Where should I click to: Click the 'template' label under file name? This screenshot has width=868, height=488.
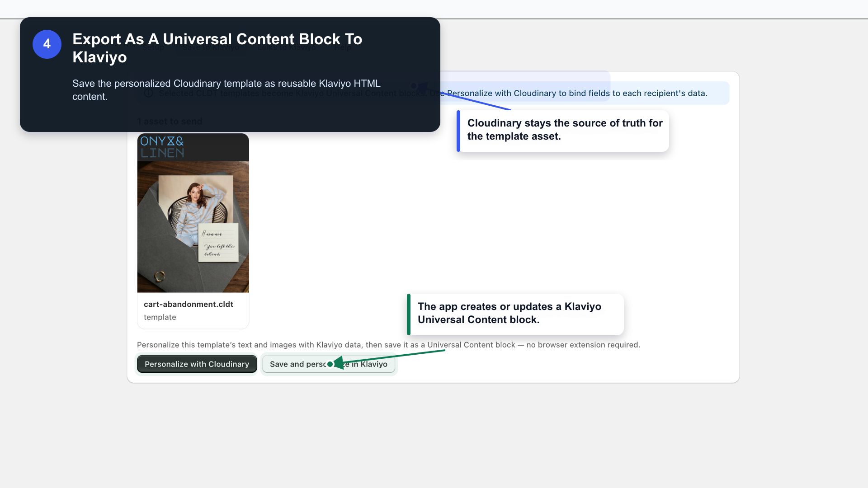(160, 317)
